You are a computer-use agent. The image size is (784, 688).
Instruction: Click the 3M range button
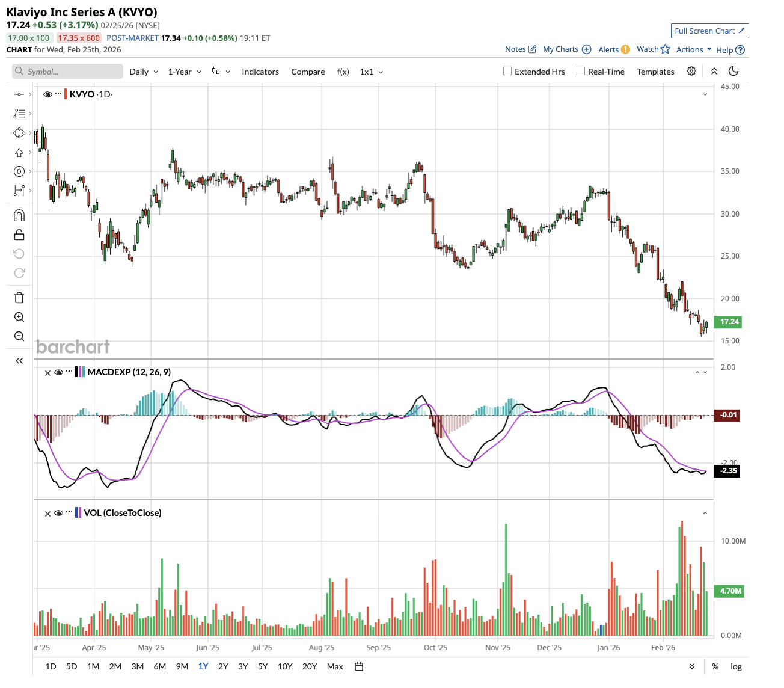[x=138, y=666]
